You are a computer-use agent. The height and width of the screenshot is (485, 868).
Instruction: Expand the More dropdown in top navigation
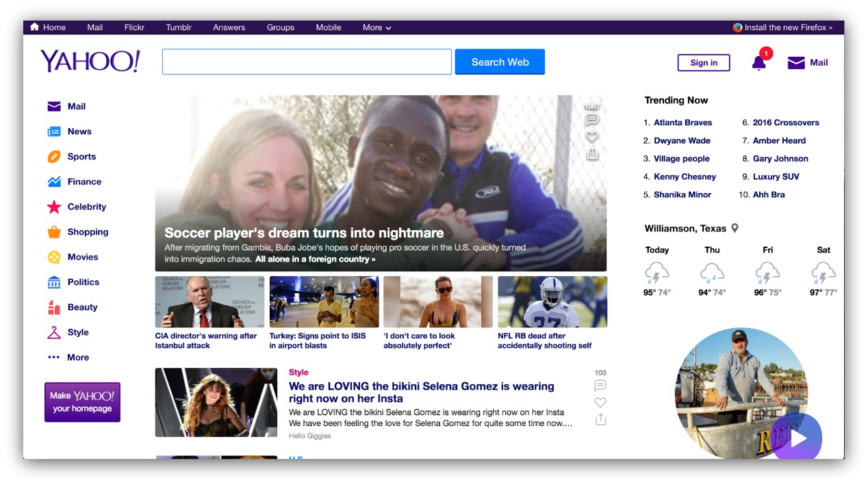point(376,27)
